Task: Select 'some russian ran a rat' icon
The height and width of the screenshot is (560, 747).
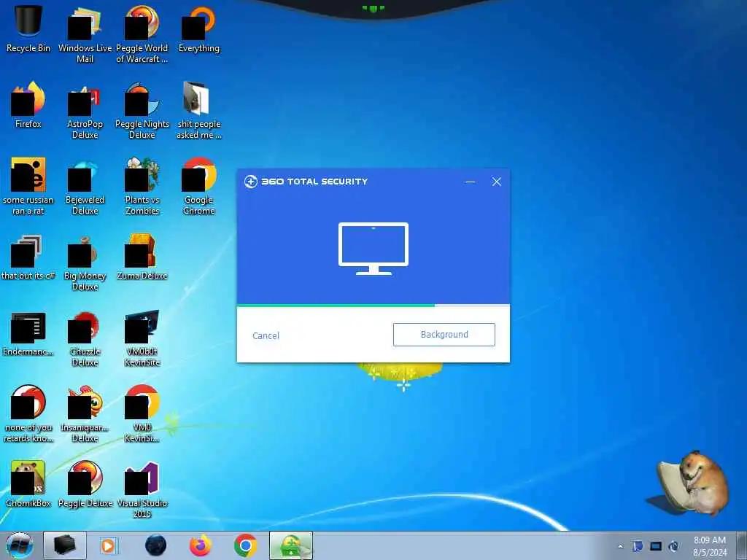Action: coord(28,186)
